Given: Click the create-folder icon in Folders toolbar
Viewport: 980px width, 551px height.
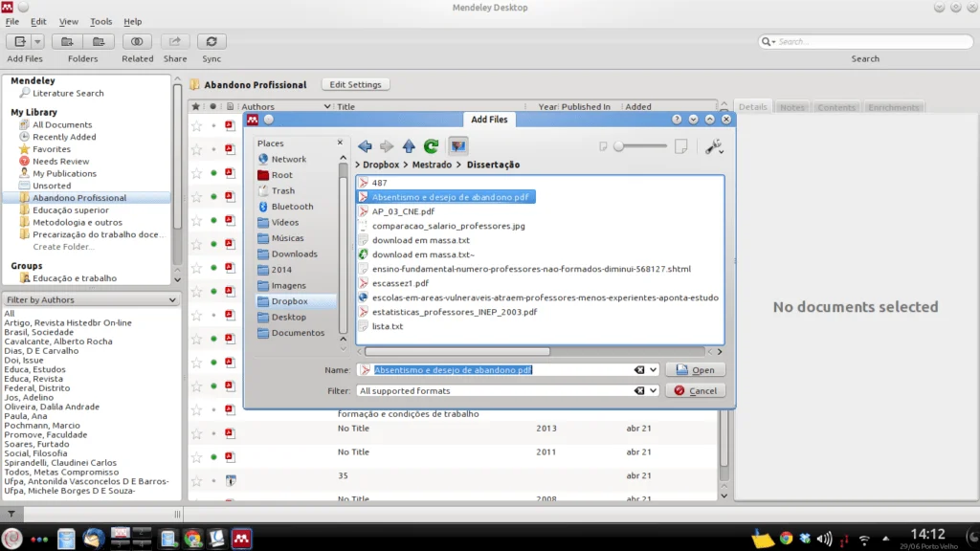Looking at the screenshot, I should (x=65, y=41).
